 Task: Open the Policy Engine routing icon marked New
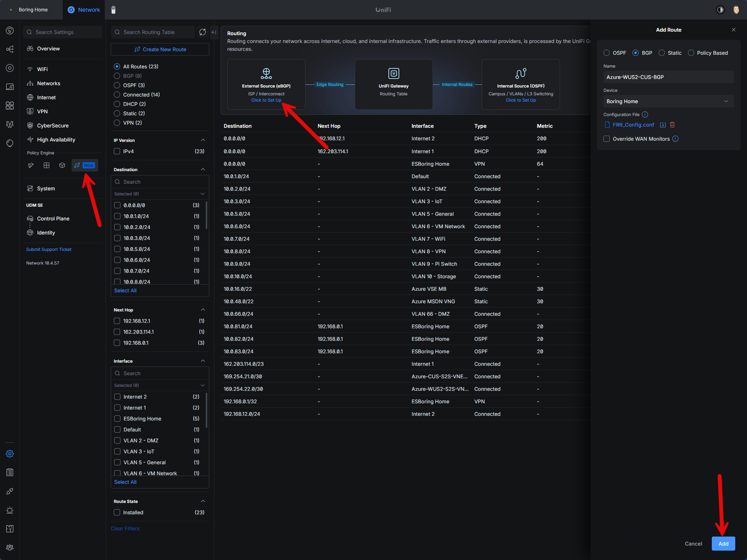[x=84, y=165]
